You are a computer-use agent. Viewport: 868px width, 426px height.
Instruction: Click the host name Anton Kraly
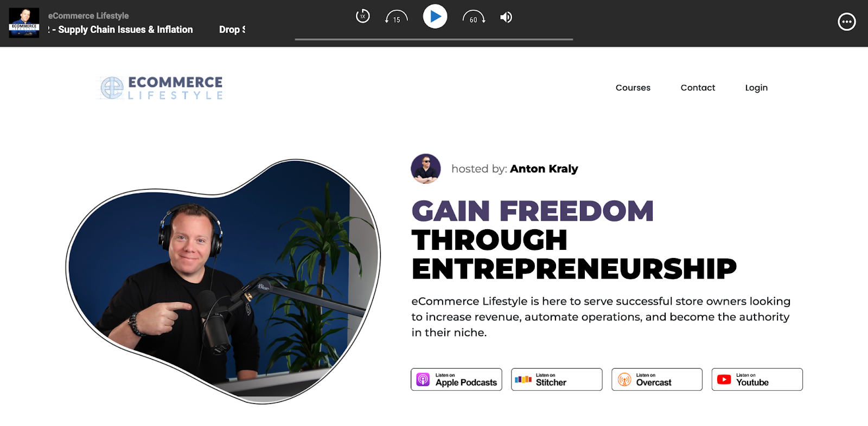click(x=544, y=169)
